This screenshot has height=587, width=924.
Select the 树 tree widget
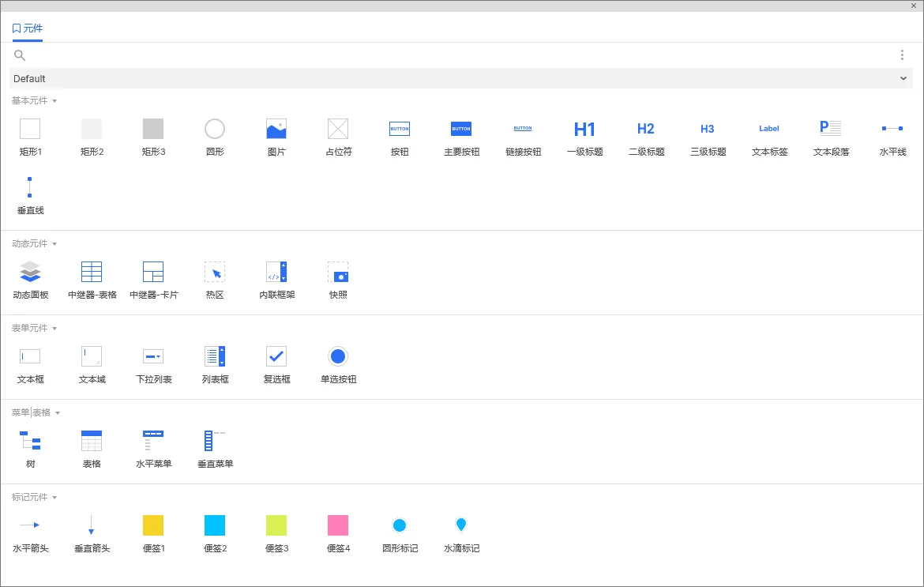pyautogui.click(x=30, y=449)
